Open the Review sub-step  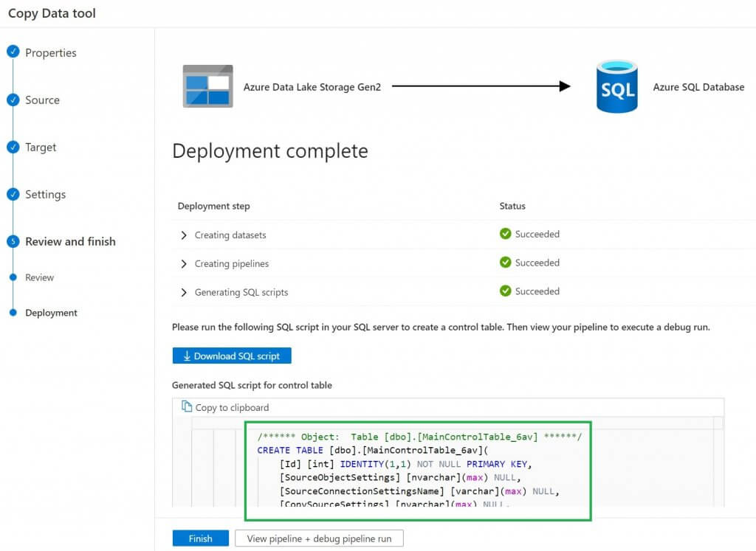point(40,277)
